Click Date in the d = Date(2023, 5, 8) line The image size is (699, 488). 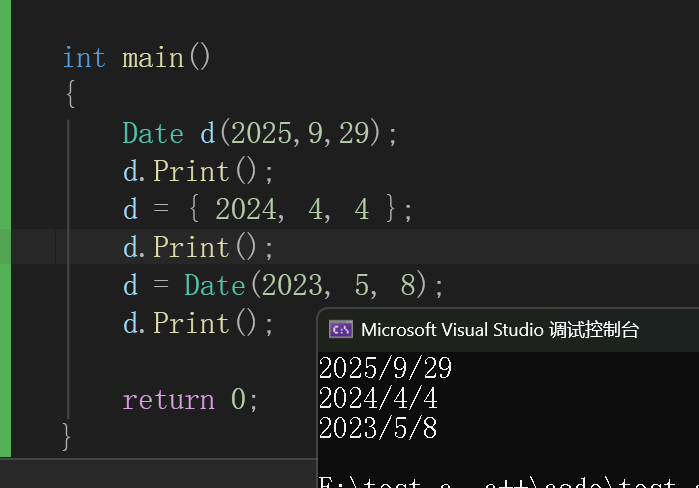point(214,285)
